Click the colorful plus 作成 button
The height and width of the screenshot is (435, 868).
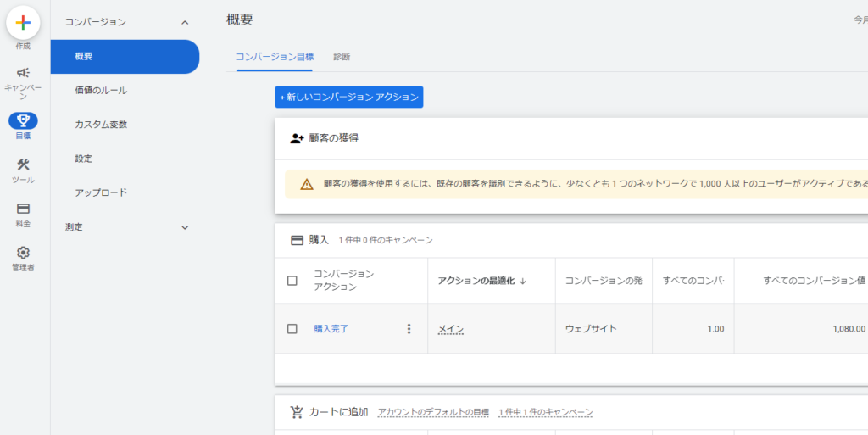24,23
